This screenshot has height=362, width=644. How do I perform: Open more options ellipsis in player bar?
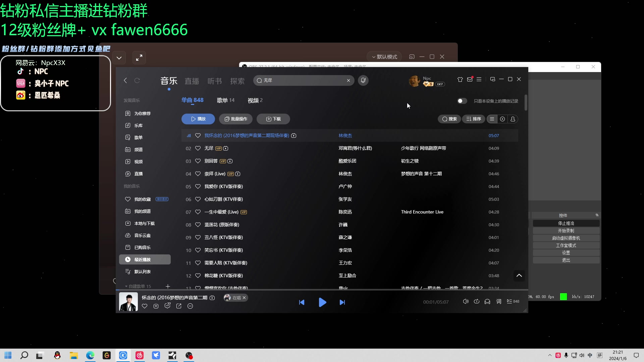pos(190,306)
